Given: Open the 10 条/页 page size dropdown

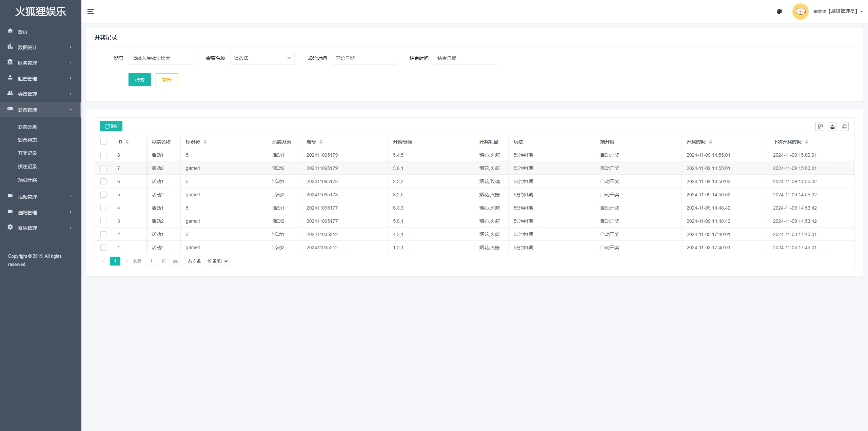Looking at the screenshot, I should (x=217, y=261).
